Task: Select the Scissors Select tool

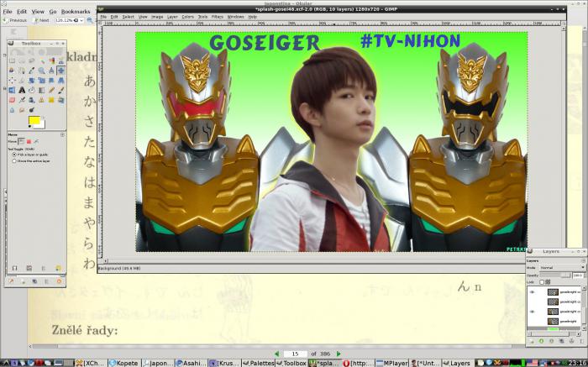Action: tap(61, 60)
